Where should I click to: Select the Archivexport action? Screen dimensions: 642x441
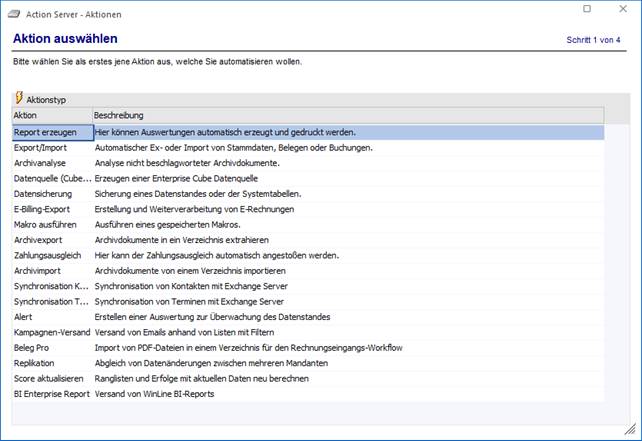(44, 239)
